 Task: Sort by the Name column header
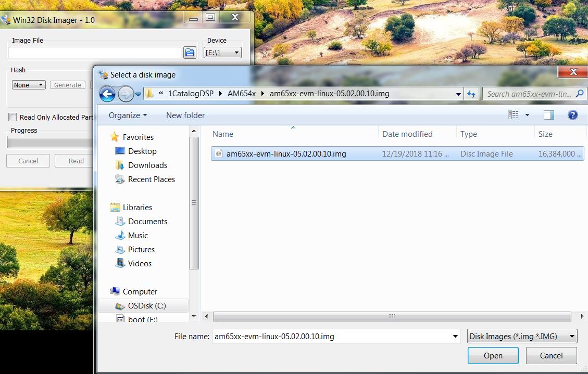[223, 134]
